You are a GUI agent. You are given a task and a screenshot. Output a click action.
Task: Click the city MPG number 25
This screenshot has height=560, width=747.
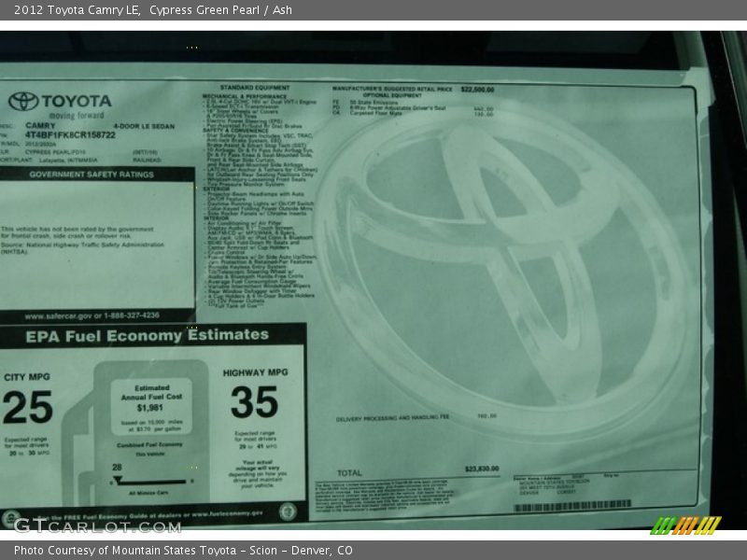point(28,407)
